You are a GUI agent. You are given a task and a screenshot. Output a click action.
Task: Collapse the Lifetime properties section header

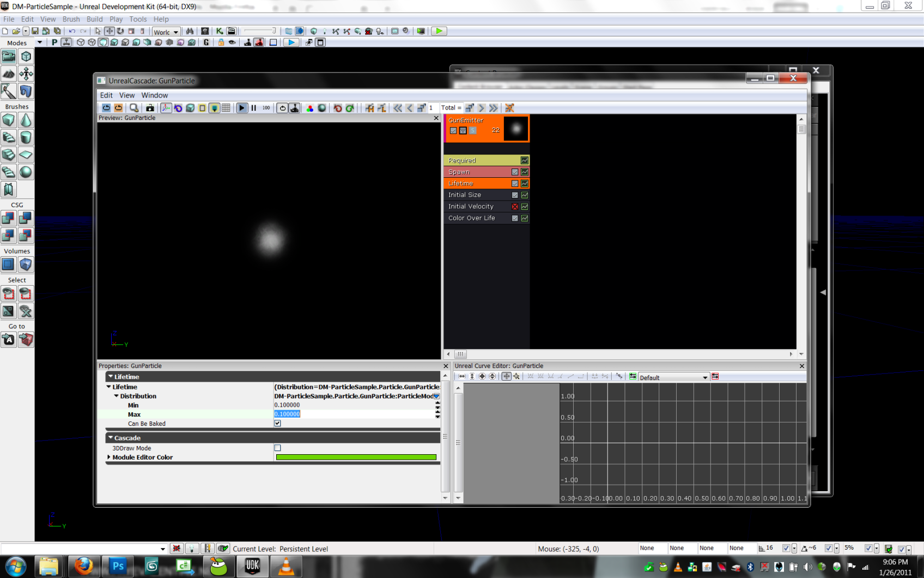(x=111, y=377)
